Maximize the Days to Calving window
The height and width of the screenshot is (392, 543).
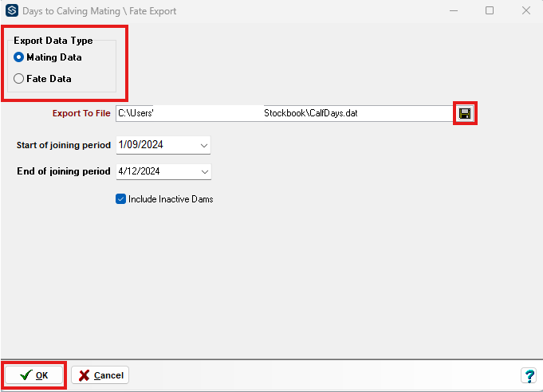point(490,11)
